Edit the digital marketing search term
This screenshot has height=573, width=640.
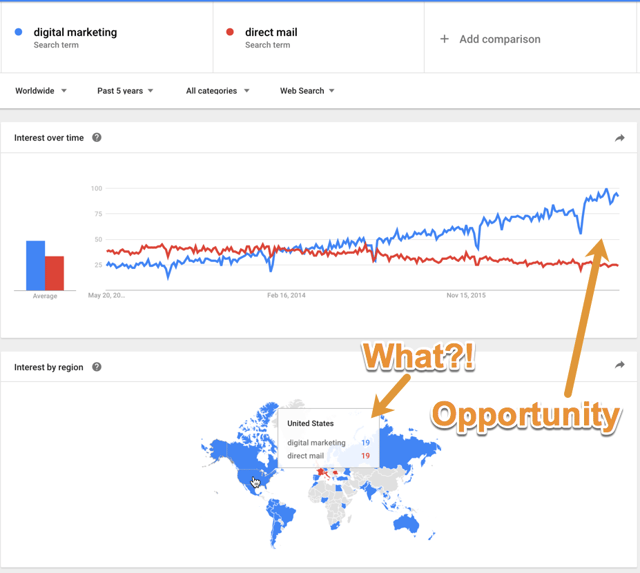[75, 32]
